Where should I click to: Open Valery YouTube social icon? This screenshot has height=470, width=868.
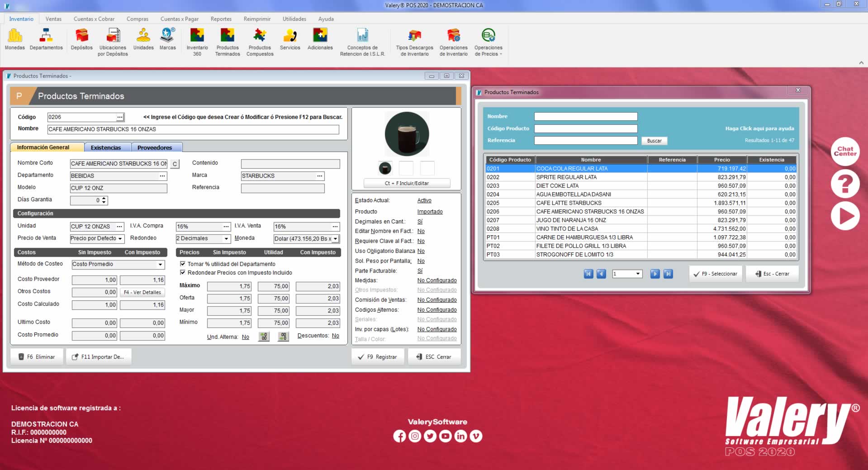click(x=446, y=436)
